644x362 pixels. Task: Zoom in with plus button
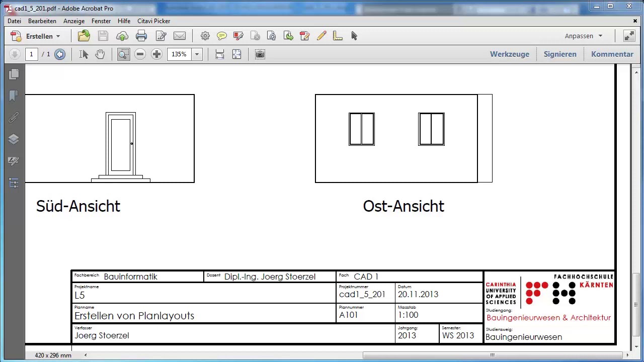pyautogui.click(x=156, y=54)
